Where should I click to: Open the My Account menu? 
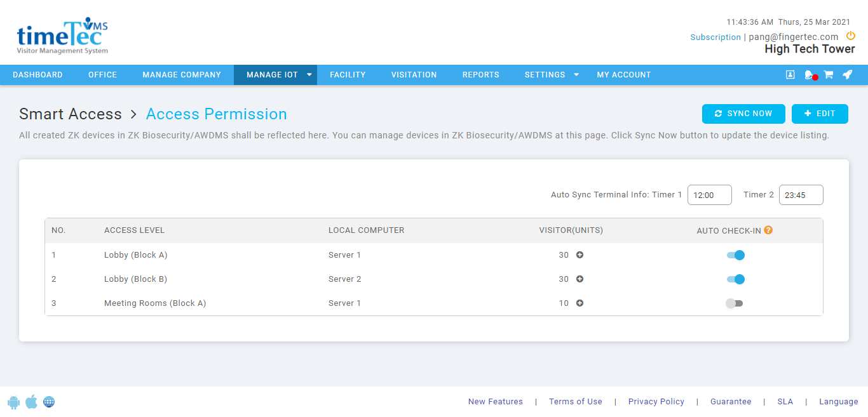point(624,75)
